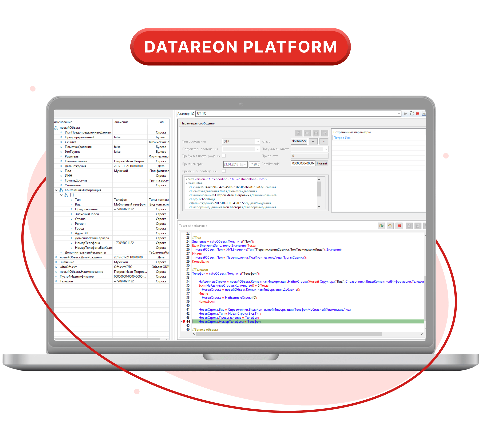Select the Пол row
Screen dimensions: 481x448
tap(112, 171)
